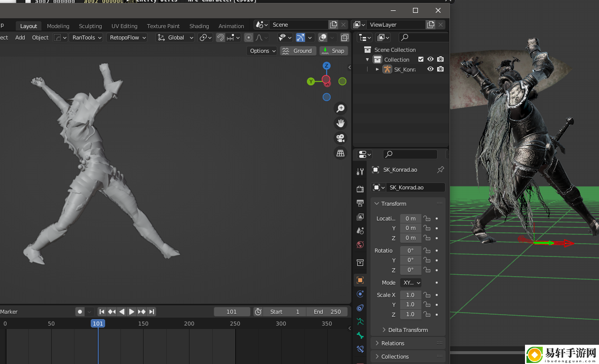The image size is (599, 364).
Task: Open rotation Mode XYZ dropdown
Action: (411, 283)
